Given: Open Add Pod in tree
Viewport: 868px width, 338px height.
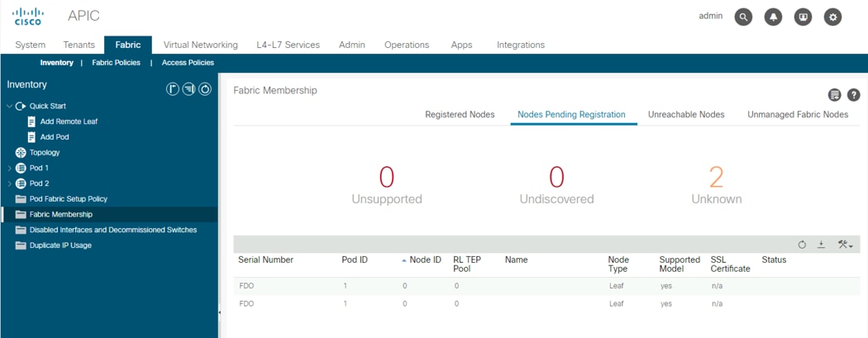Looking at the screenshot, I should click(55, 137).
